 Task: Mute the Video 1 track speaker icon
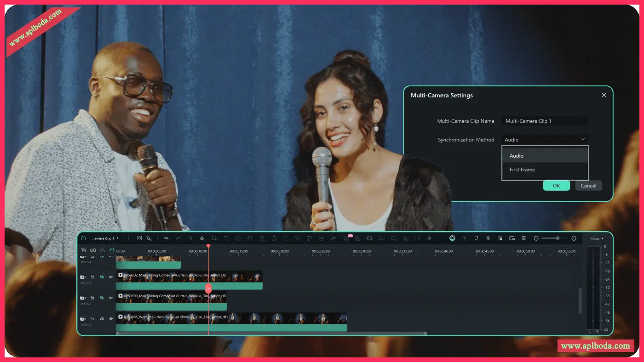(102, 318)
